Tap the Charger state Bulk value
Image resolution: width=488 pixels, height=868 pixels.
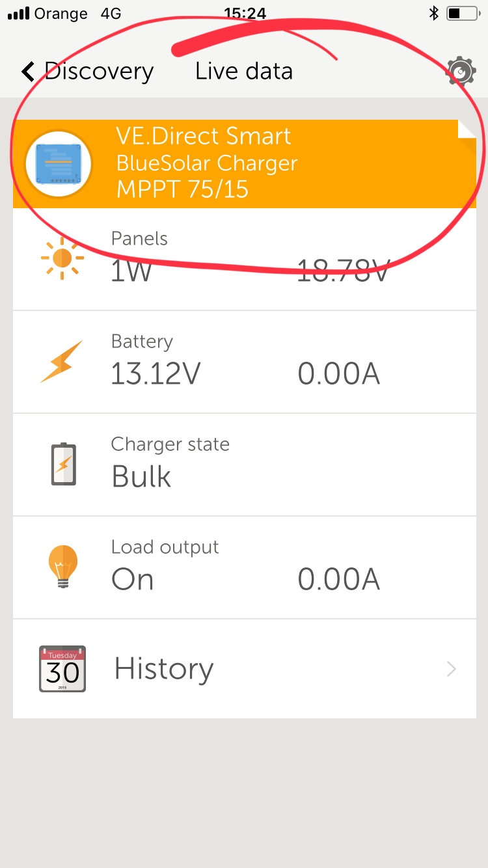pyautogui.click(x=142, y=476)
